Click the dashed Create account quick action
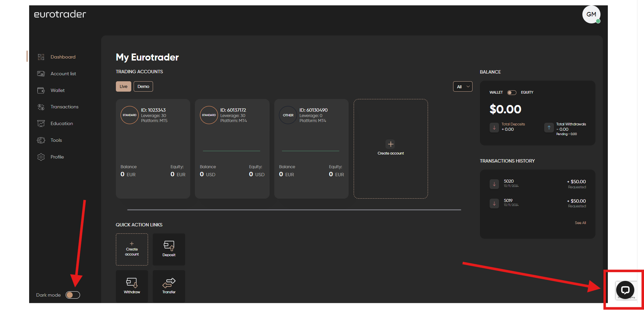Viewport: 644px width, 310px height. point(132,249)
